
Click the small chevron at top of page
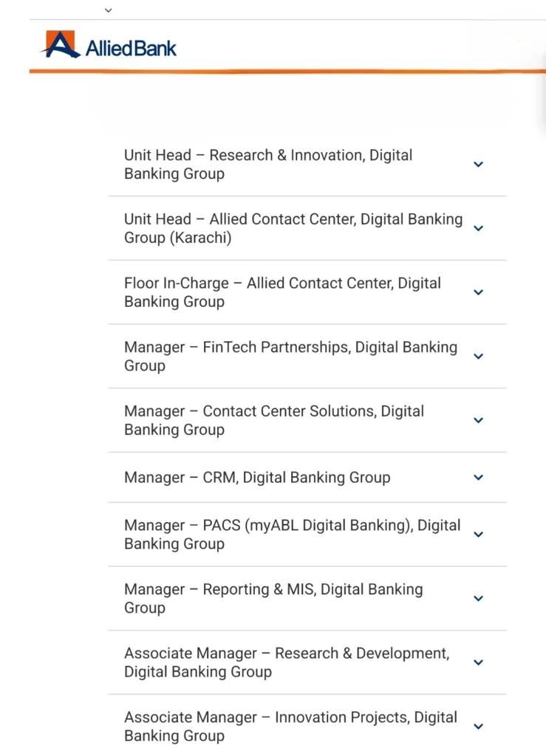pos(109,10)
